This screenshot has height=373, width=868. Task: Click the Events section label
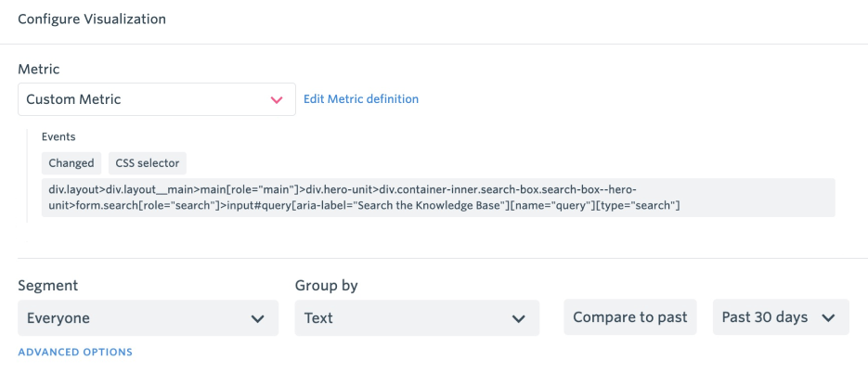pyautogui.click(x=58, y=136)
